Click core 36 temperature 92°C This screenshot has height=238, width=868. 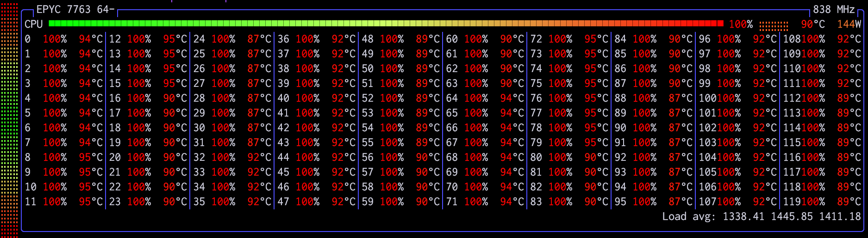(x=343, y=39)
